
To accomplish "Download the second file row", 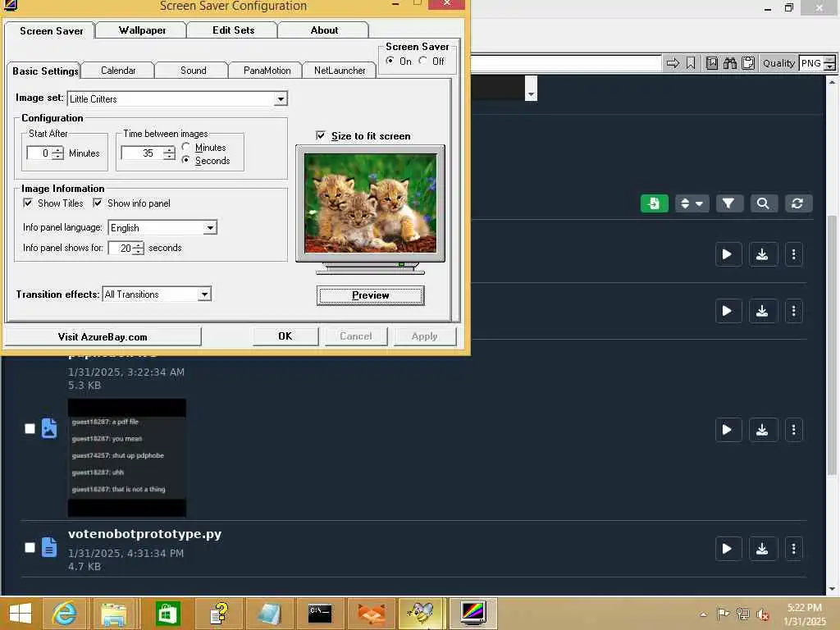I will (762, 311).
